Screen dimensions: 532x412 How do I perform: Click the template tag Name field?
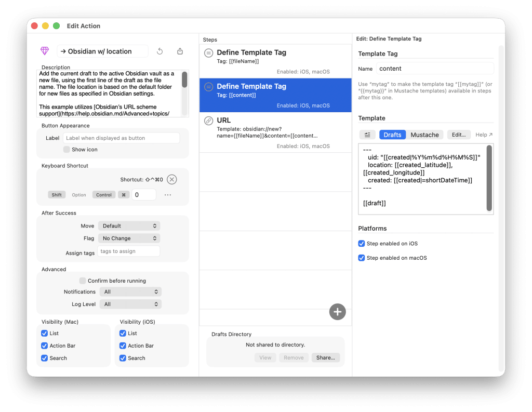(x=435, y=69)
